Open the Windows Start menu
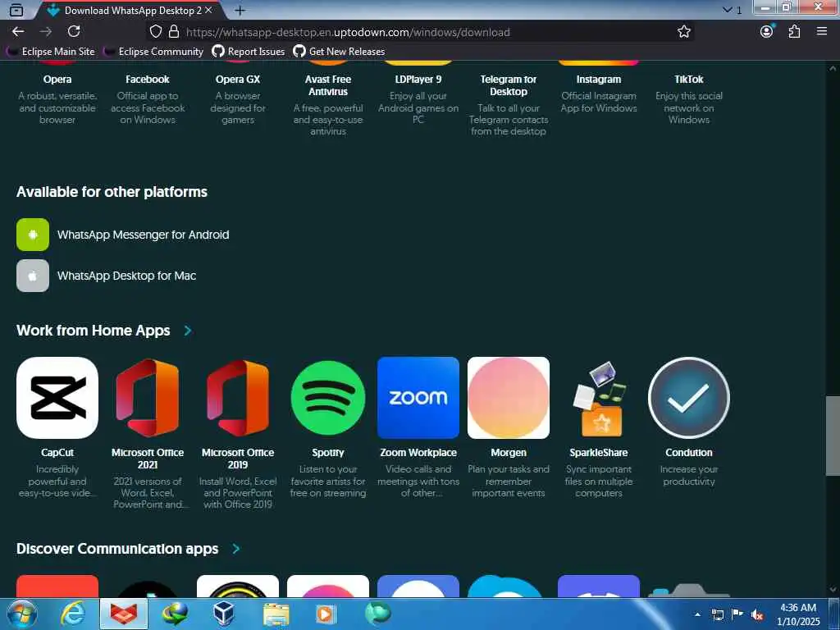 pyautogui.click(x=22, y=614)
